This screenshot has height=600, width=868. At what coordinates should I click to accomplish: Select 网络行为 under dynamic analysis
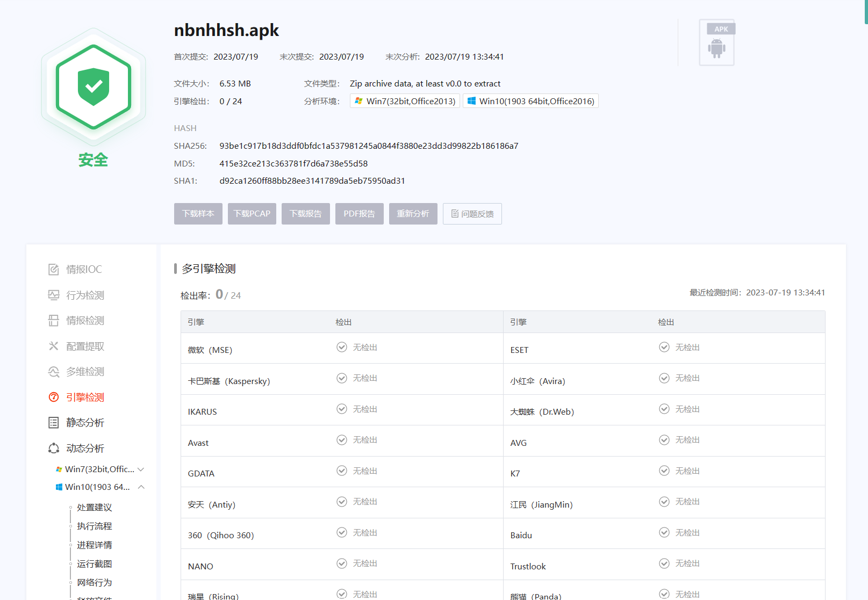coord(94,582)
